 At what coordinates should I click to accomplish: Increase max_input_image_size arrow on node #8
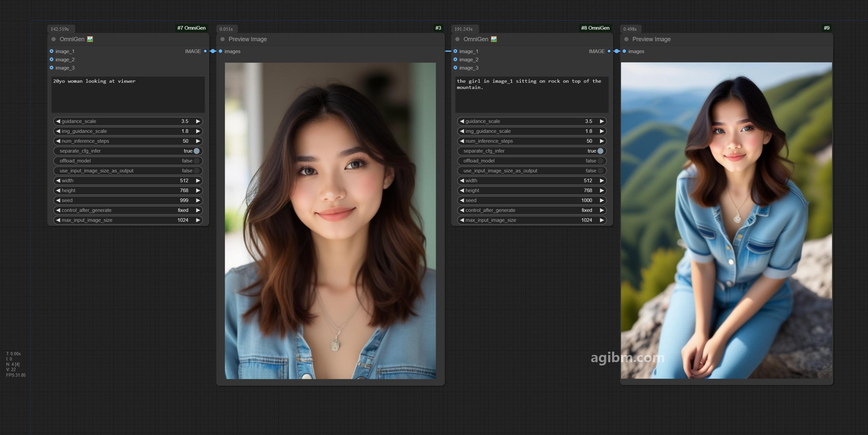pos(602,220)
